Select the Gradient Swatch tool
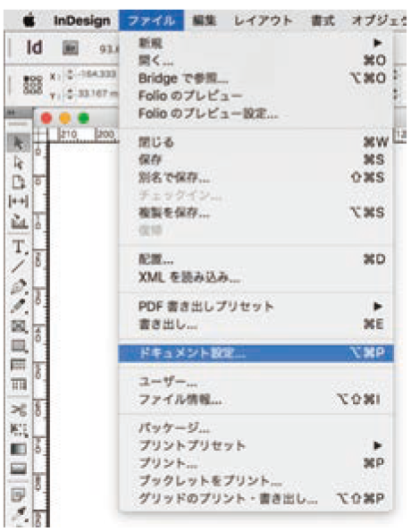Screen dimensions: 411x532 point(19,449)
